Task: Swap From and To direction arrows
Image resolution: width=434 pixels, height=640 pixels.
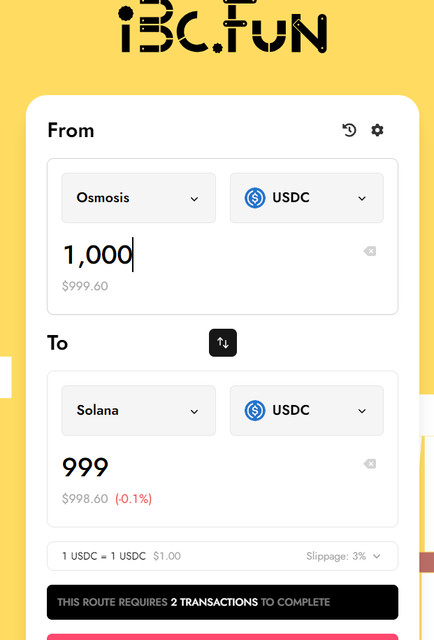Action: click(223, 343)
